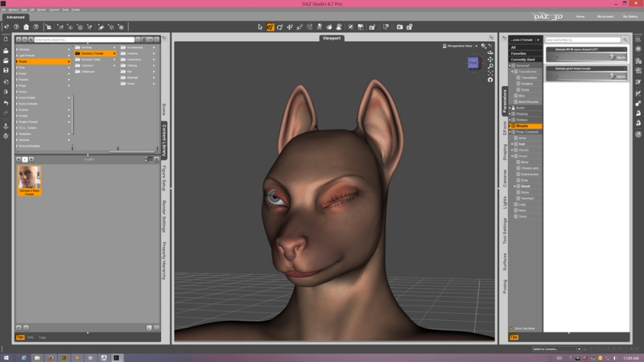The image size is (644, 362).
Task: Click the My Account link
Action: (x=605, y=16)
